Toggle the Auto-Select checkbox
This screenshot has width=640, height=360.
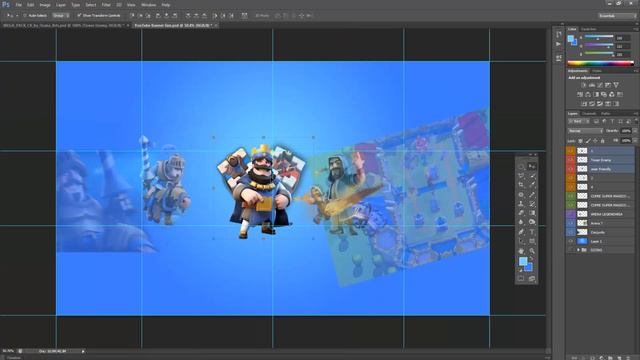pyautogui.click(x=24, y=16)
